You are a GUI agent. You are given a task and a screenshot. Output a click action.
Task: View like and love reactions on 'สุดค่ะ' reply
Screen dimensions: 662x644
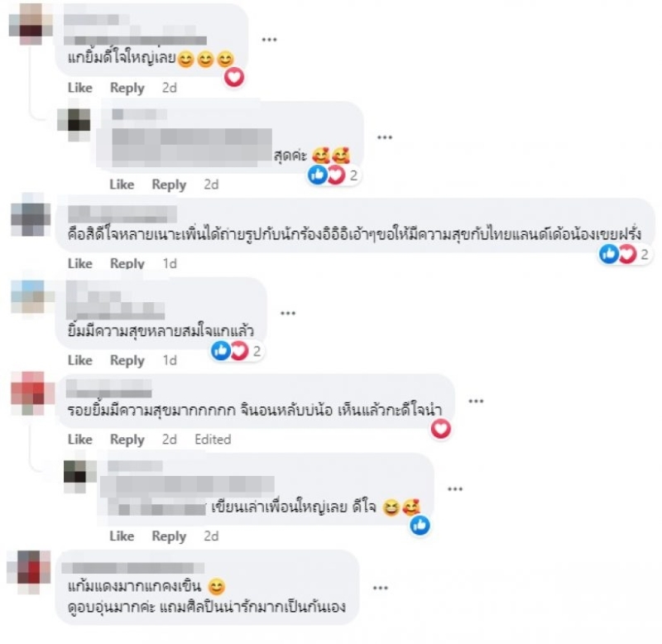333,175
